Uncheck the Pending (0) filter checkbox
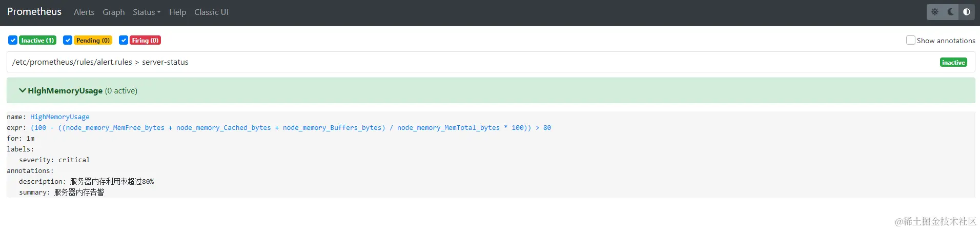 pos(68,40)
